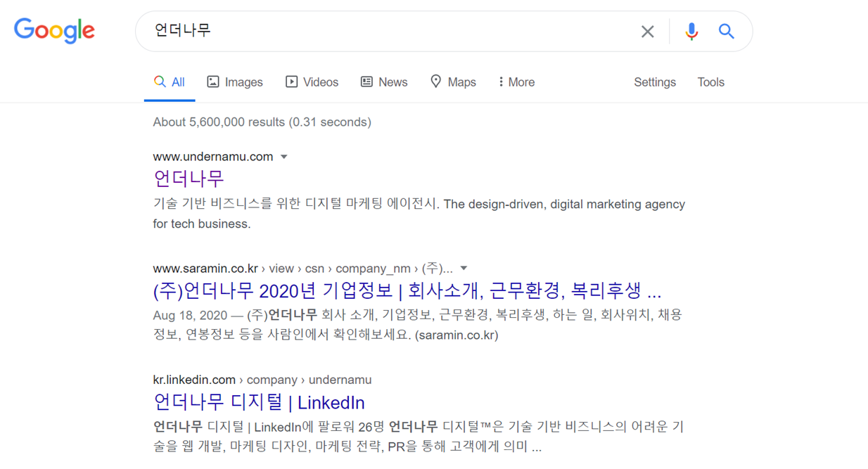
Task: Switch to the Images tab
Action: tap(234, 82)
